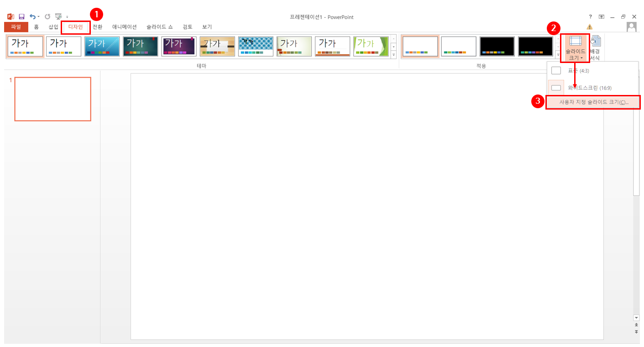Click the Previous Slide double-arrow button
This screenshot has width=644, height=347.
pyautogui.click(x=636, y=325)
